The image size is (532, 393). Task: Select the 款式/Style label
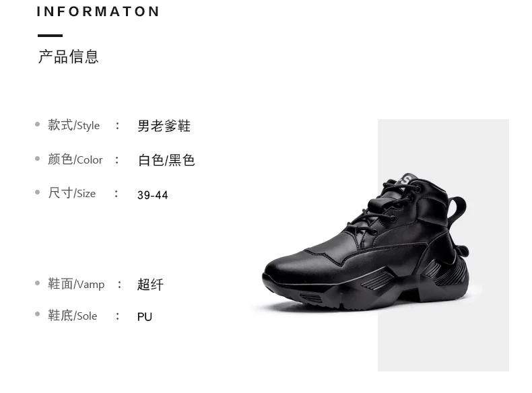pyautogui.click(x=73, y=125)
